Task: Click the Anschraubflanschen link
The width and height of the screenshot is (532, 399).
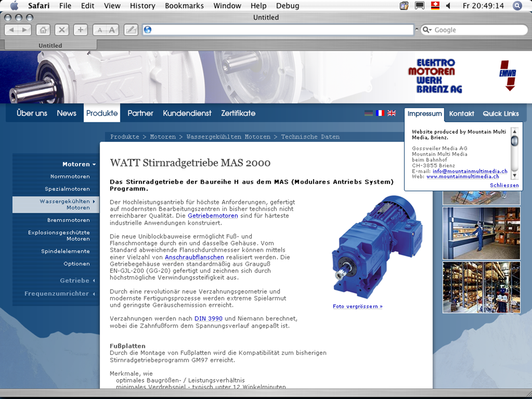Action: pos(195,257)
